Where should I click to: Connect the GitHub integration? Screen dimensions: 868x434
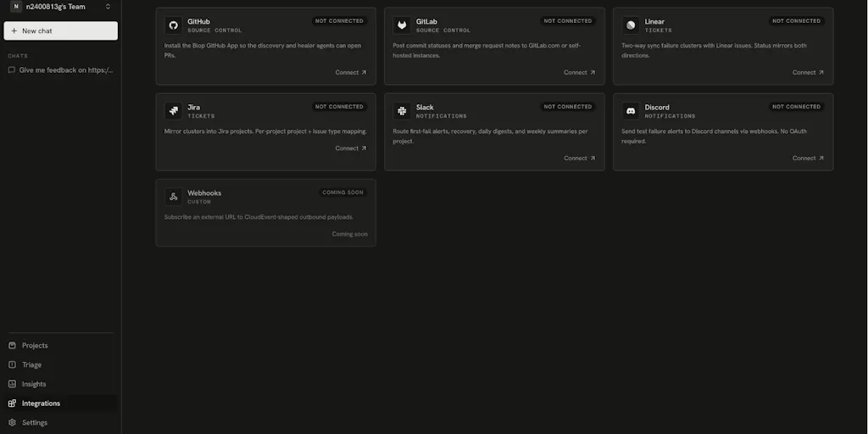pos(351,73)
